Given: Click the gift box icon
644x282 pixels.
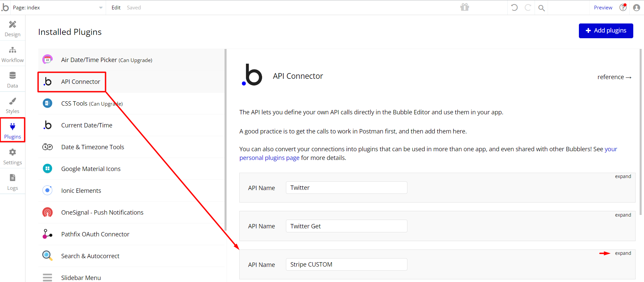Looking at the screenshot, I should pos(465,7).
